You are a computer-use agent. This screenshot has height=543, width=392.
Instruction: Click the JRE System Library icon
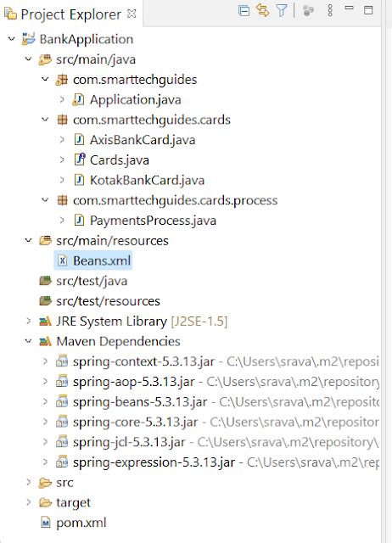45,322
